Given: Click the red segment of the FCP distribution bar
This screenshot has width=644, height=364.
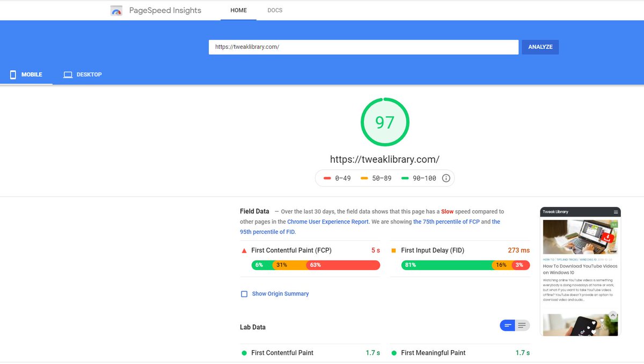Looking at the screenshot, I should (x=343, y=265).
